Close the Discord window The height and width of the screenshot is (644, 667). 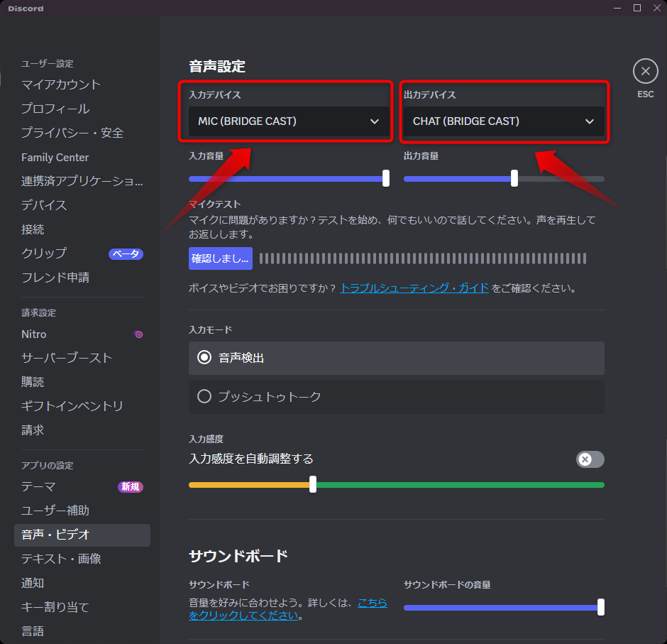[657, 8]
